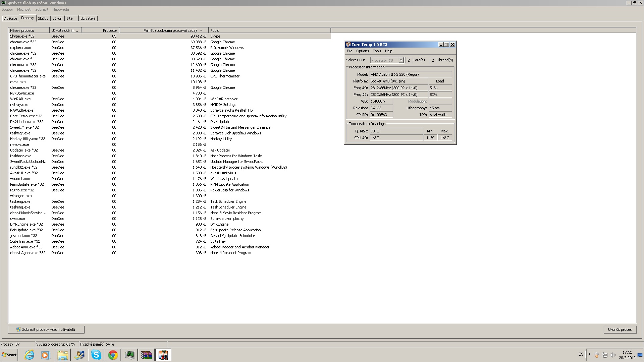Open the Core Temp Options menu

point(362,51)
